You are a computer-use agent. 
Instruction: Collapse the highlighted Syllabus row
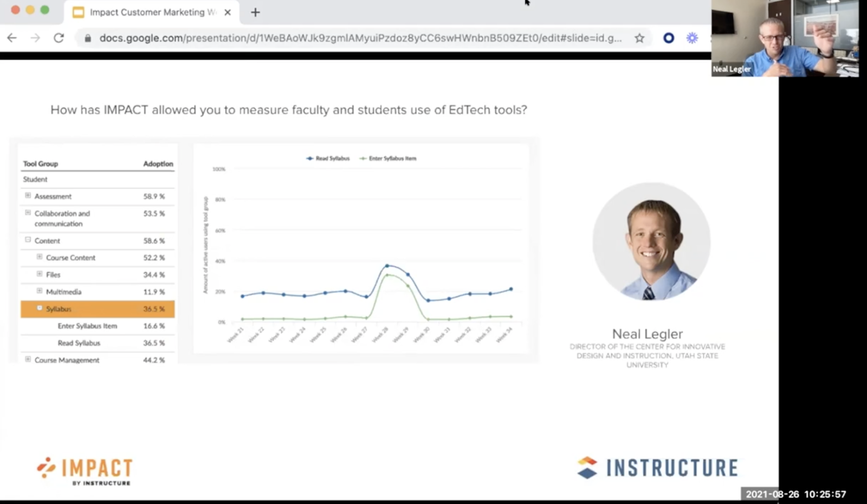click(40, 308)
